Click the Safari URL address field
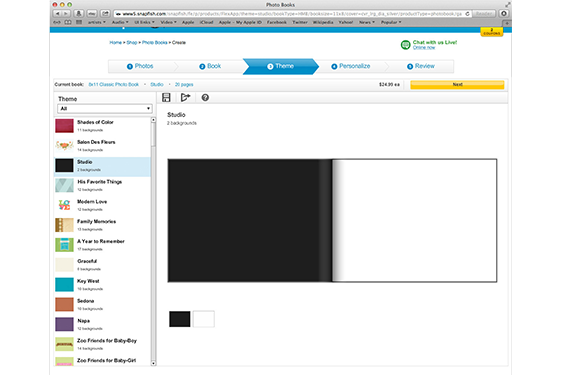 [289, 14]
